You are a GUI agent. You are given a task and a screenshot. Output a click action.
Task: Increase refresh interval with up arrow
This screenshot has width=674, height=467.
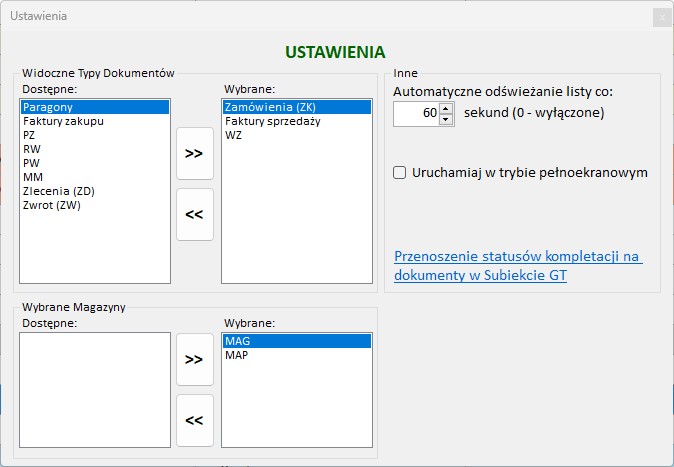pyautogui.click(x=446, y=108)
